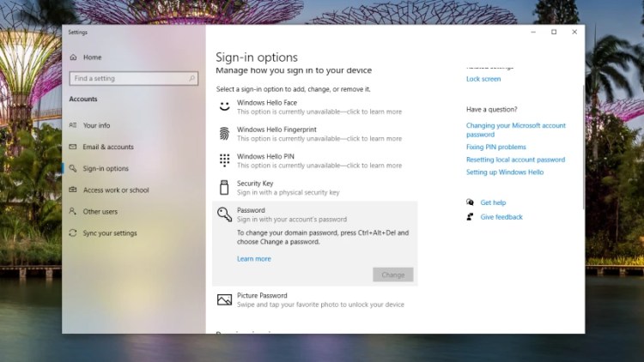Focus the Find a setting search box
This screenshot has height=362, width=644.
pos(133,78)
